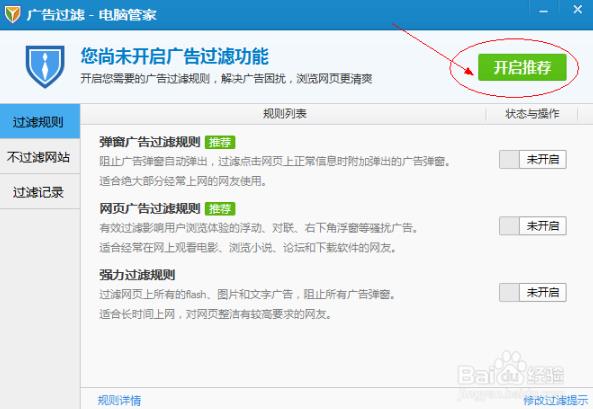The height and width of the screenshot is (409, 593).
Task: Select the 弹窗广告过滤规则 rule title
Action: (x=150, y=142)
